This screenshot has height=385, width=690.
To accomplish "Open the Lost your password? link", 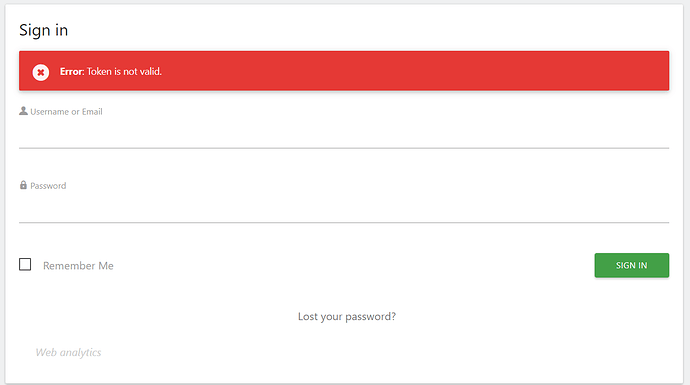I will (x=347, y=316).
